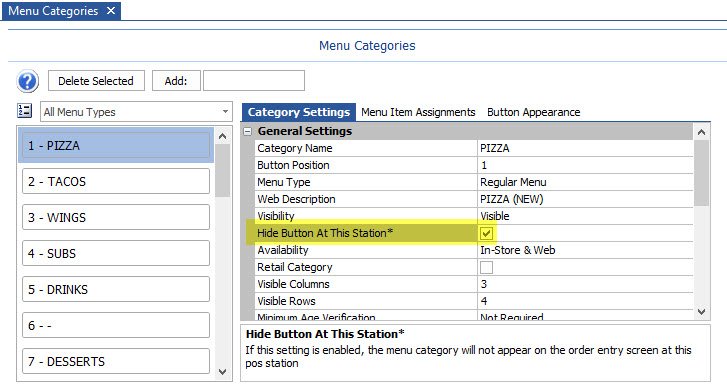727x384 pixels.
Task: Enable the Retail Category checkbox
Action: 486,267
